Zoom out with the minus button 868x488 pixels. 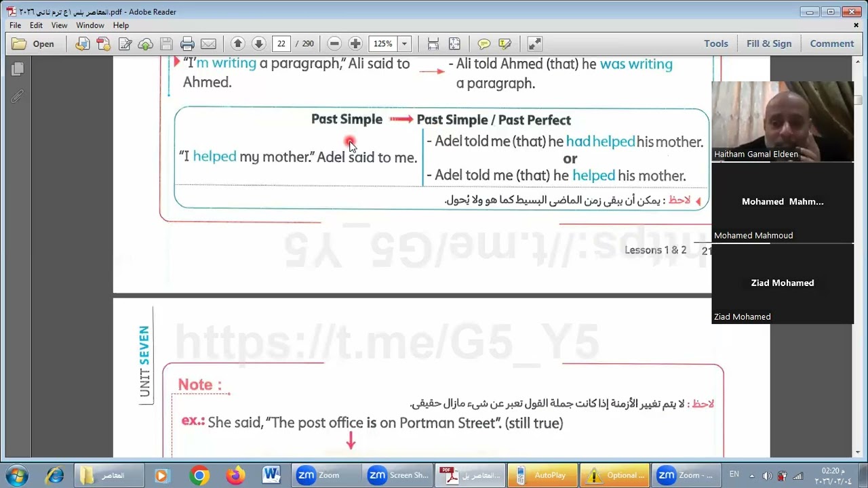334,44
